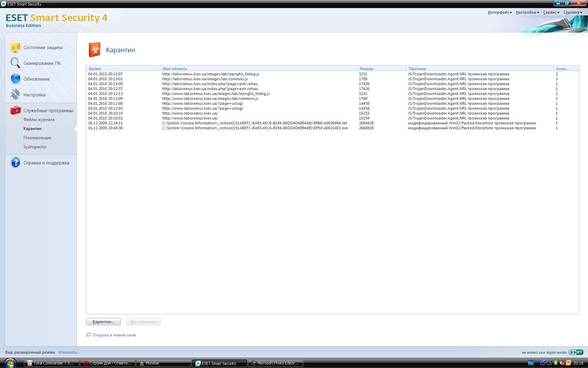588x368 pixels.
Task: Click the RU language indicator in tray
Action: tap(531, 363)
